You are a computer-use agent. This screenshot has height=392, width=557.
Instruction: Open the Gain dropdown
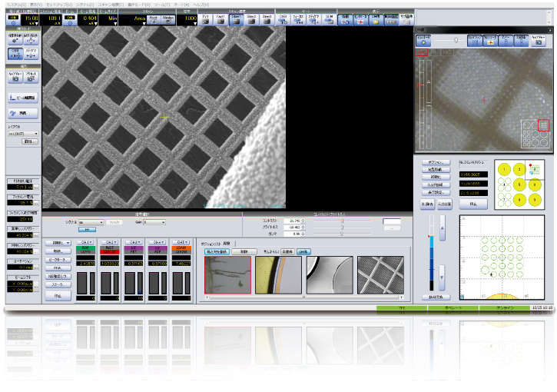pyautogui.click(x=154, y=221)
